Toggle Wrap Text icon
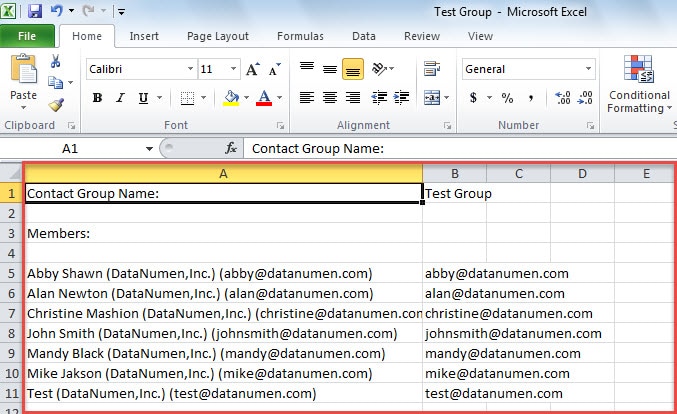 coord(432,69)
